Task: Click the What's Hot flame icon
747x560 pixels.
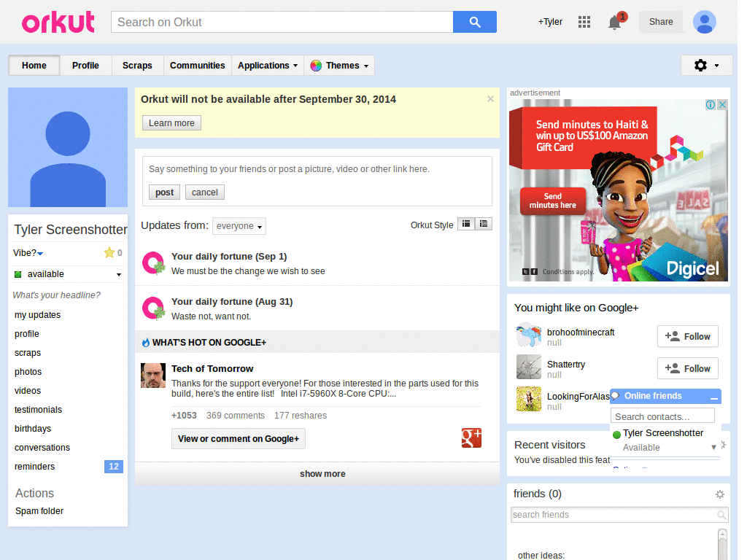Action: [x=146, y=343]
